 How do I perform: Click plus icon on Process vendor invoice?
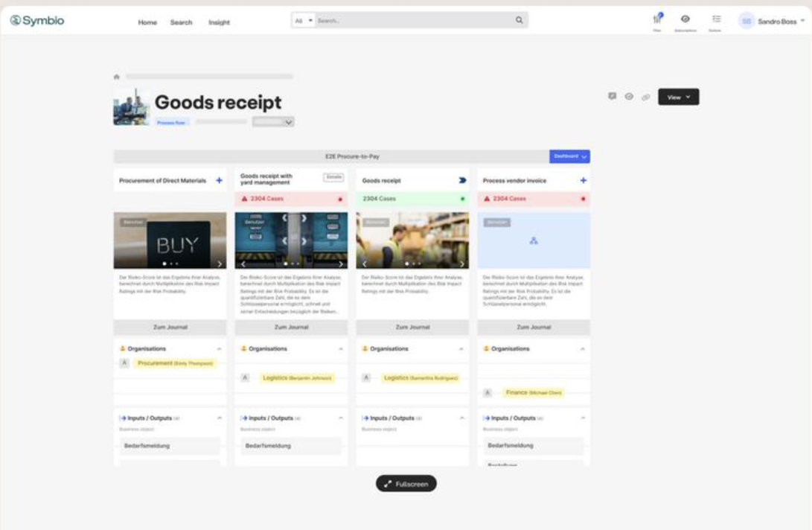point(583,180)
